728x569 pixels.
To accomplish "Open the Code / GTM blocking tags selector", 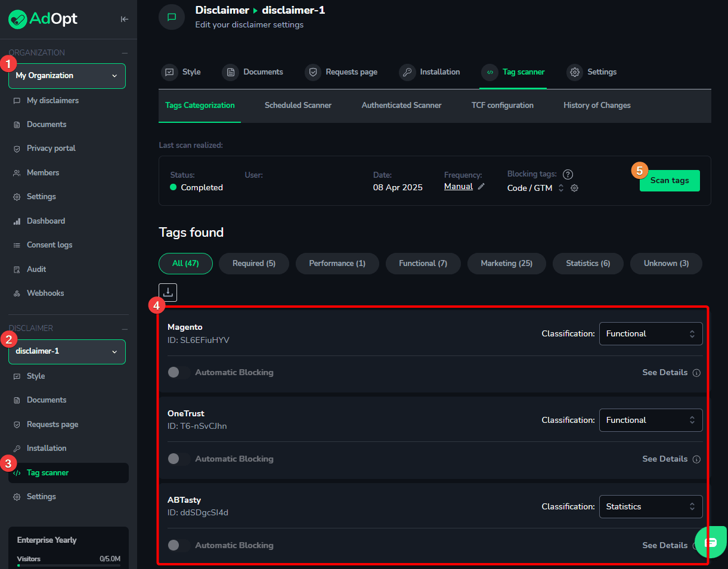I will point(535,188).
